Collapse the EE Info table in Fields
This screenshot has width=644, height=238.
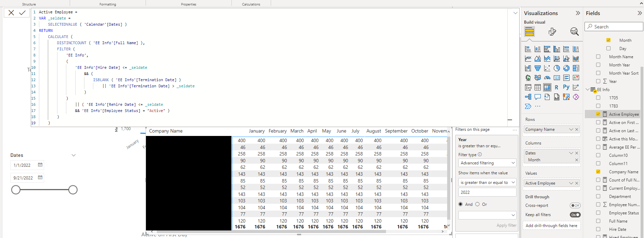(588, 89)
